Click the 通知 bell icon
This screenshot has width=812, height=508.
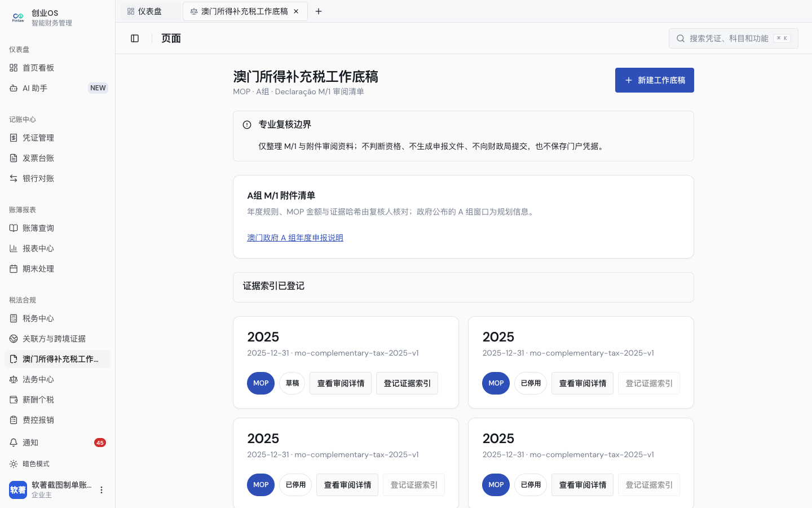coord(14,443)
